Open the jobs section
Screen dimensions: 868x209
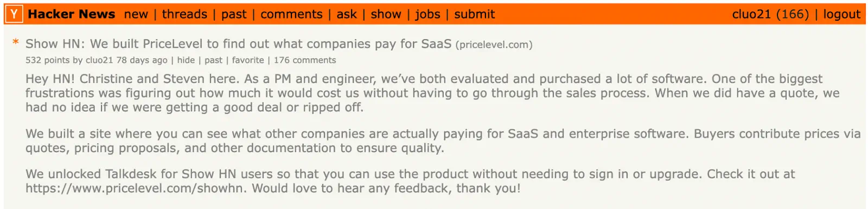click(427, 15)
